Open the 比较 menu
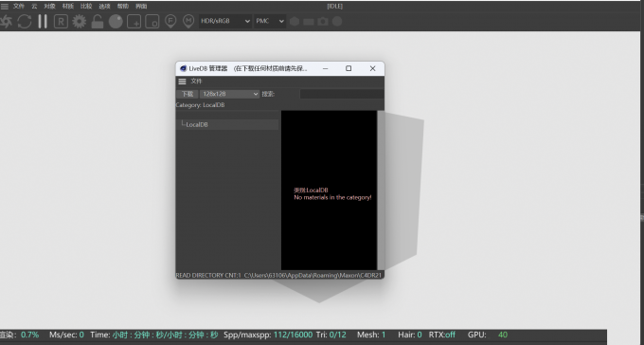Screen dimensions: 644x345 (x=86, y=7)
